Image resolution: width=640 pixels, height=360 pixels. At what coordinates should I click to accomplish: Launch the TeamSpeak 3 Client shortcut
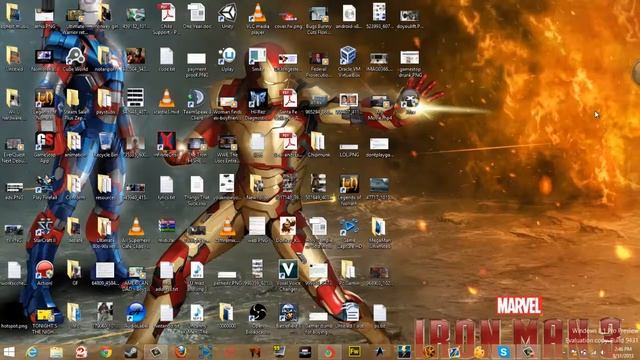coord(197,104)
